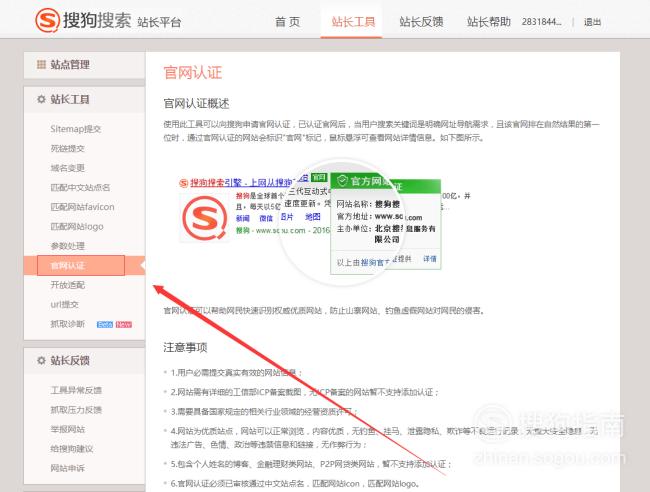The height and width of the screenshot is (492, 650).
Task: Open 死链提交 in the sidebar
Action: pyautogui.click(x=68, y=148)
